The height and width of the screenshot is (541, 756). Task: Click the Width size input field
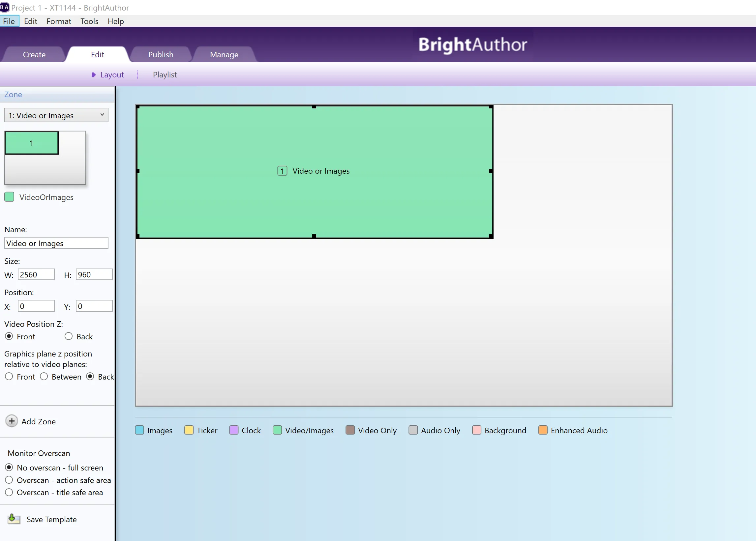[x=36, y=274]
